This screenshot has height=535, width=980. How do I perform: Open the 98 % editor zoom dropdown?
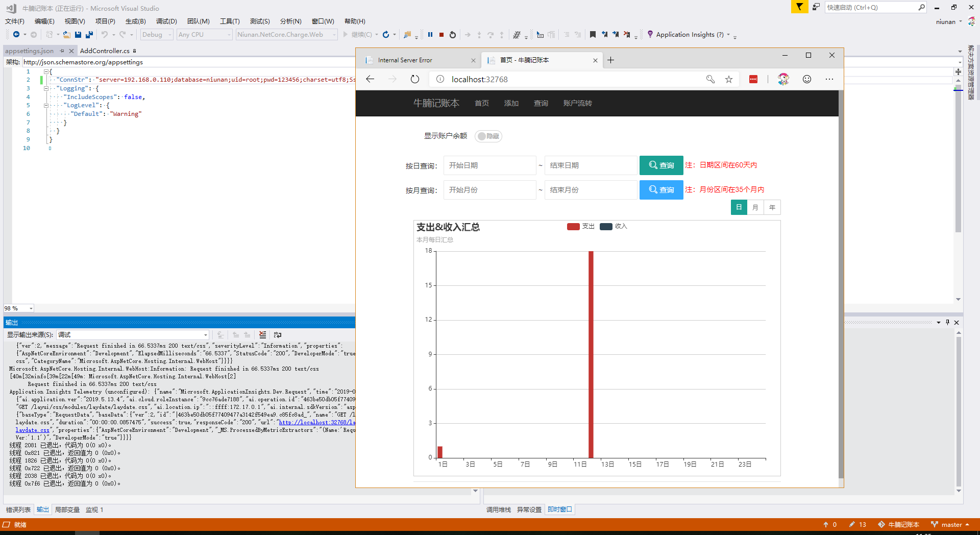click(x=18, y=308)
